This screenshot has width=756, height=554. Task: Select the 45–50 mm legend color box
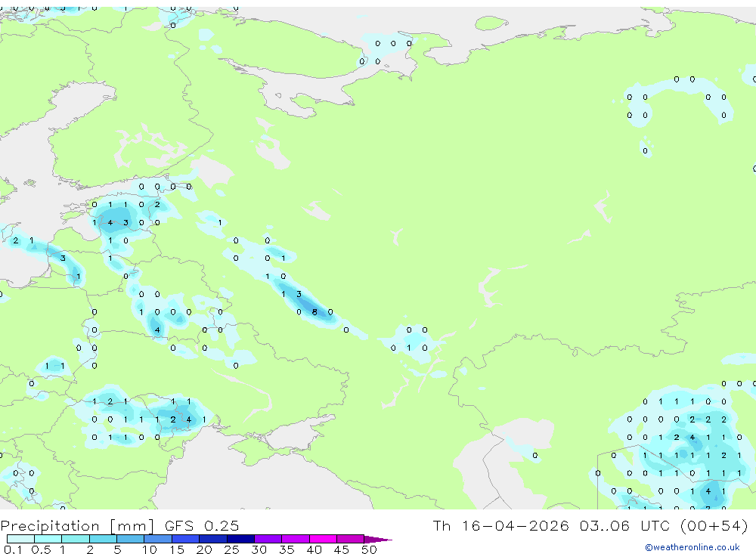351,539
